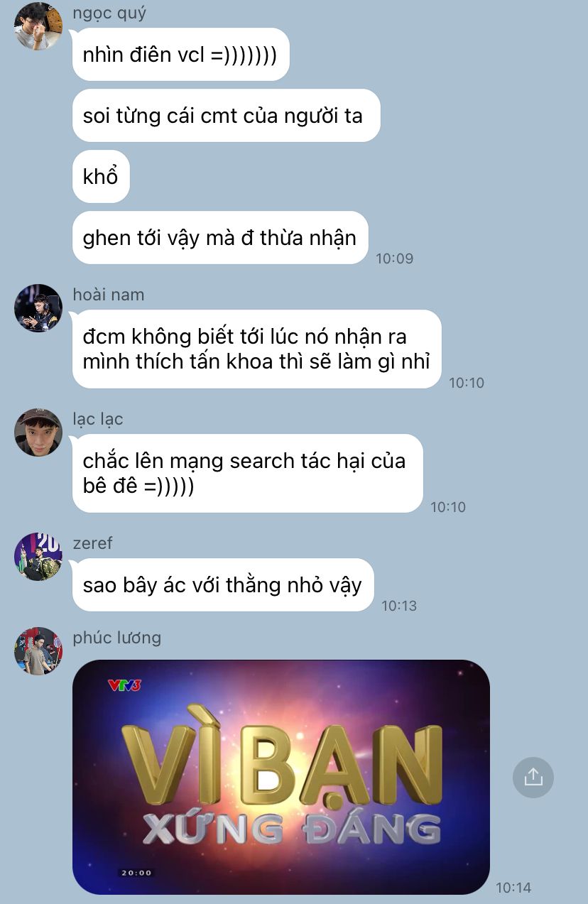Tap the share icon beside the image
Screen dimensions: 588x904
[533, 777]
